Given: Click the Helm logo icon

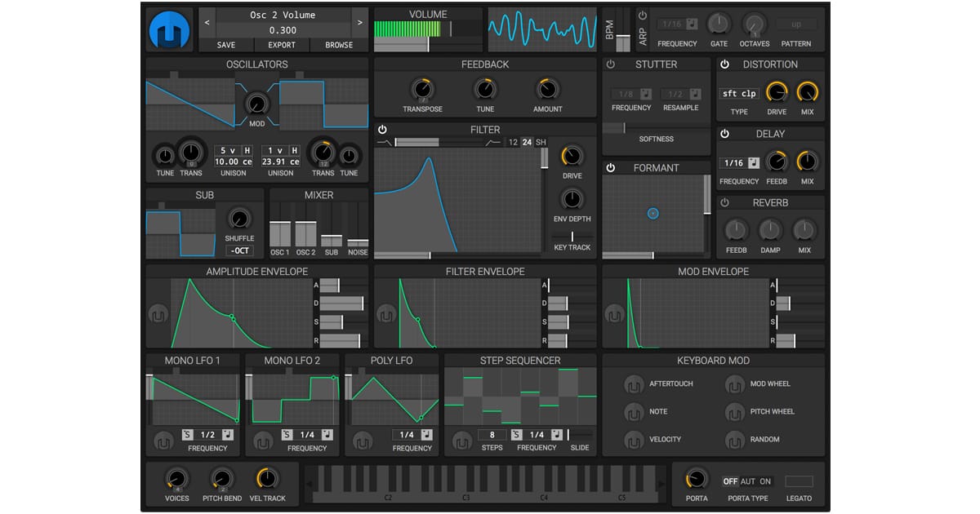Looking at the screenshot, I should (x=169, y=30).
